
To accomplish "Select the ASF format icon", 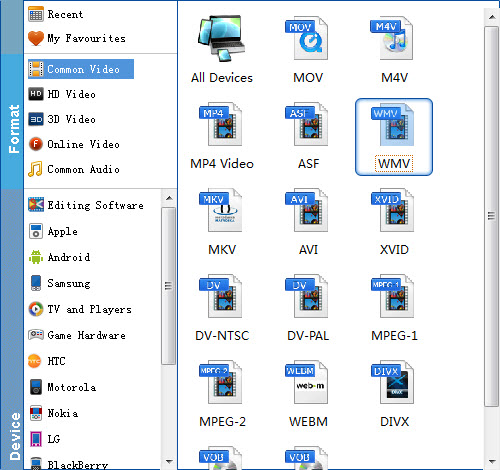I will (307, 124).
